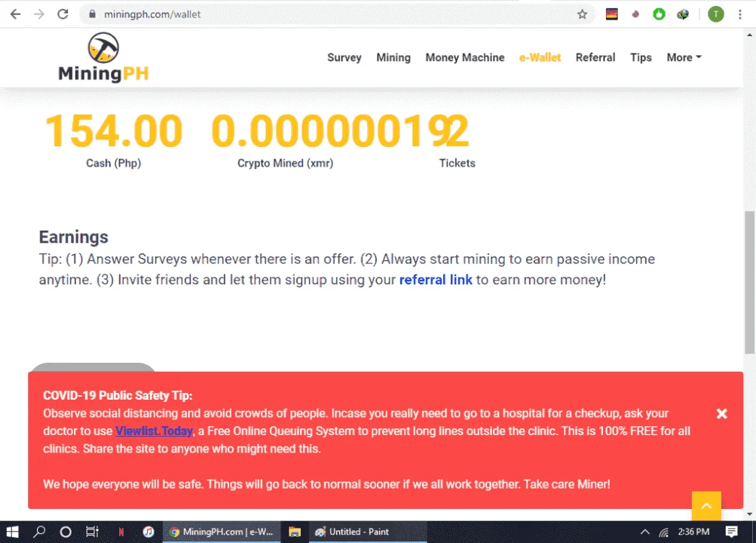Viewport: 756px width, 543px height.
Task: Open the green T profile avatar
Action: [x=716, y=14]
